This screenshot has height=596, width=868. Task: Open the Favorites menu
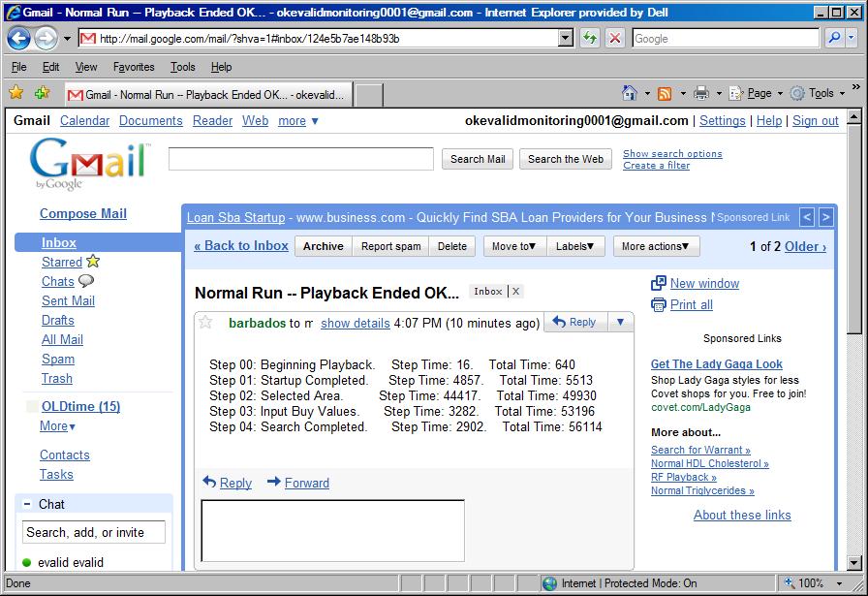[134, 67]
